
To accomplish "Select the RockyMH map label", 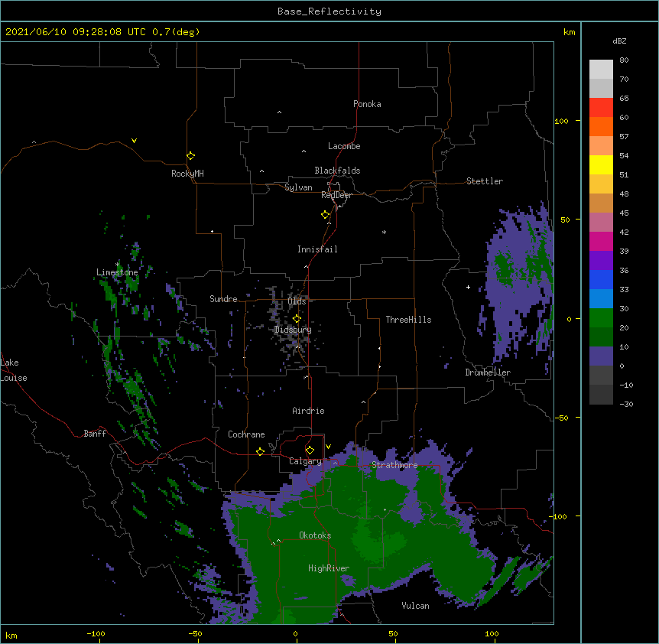I will 187,174.
